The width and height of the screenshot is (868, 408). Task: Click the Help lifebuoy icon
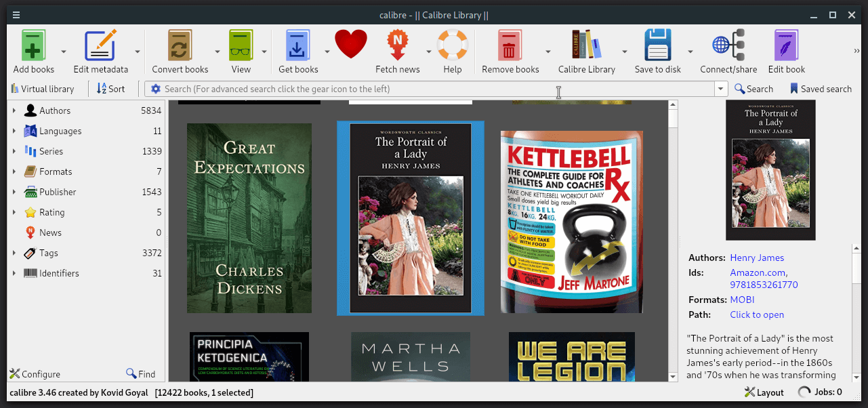pos(452,46)
